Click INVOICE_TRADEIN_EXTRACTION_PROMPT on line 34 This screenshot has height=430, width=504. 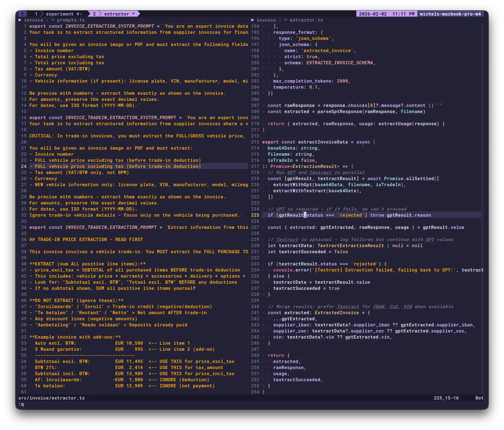[111, 227]
